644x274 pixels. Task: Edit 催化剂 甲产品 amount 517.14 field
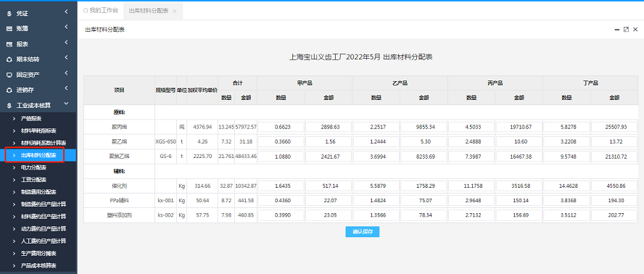(x=329, y=186)
